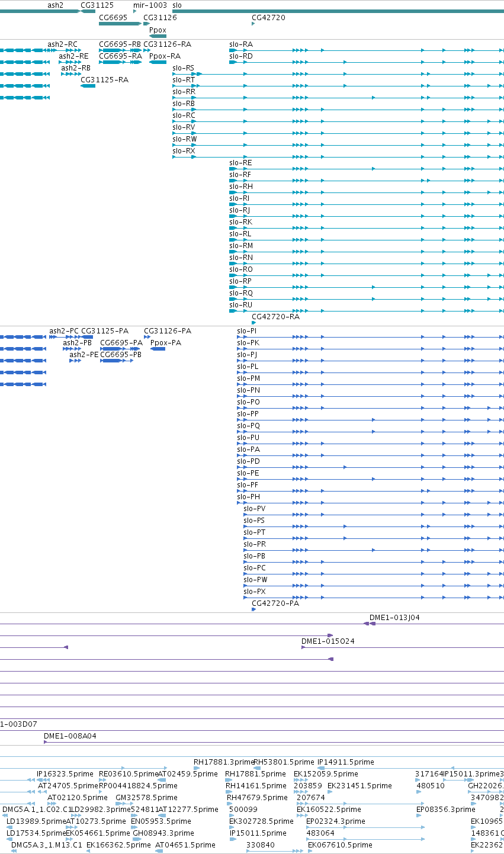Click protein slo-PX

point(255,592)
